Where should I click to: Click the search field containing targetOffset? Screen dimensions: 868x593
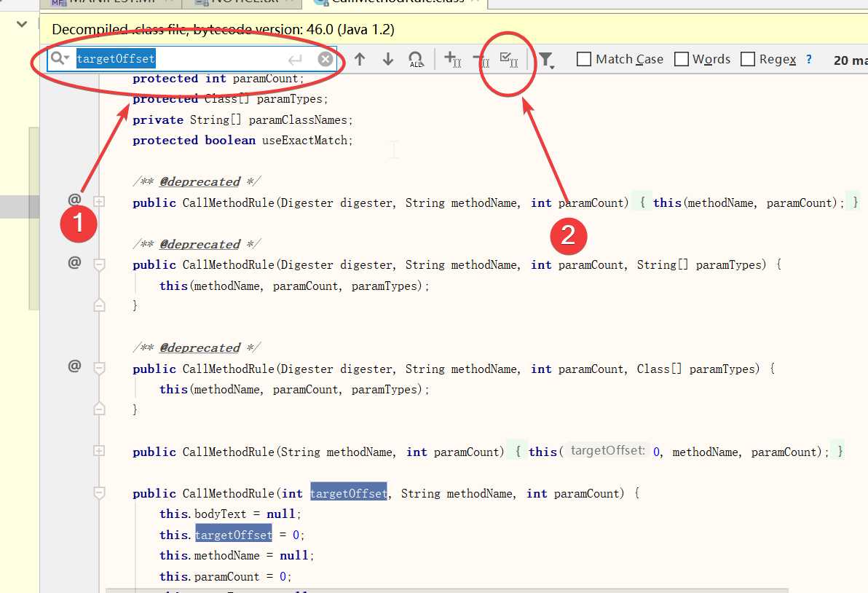coord(192,59)
